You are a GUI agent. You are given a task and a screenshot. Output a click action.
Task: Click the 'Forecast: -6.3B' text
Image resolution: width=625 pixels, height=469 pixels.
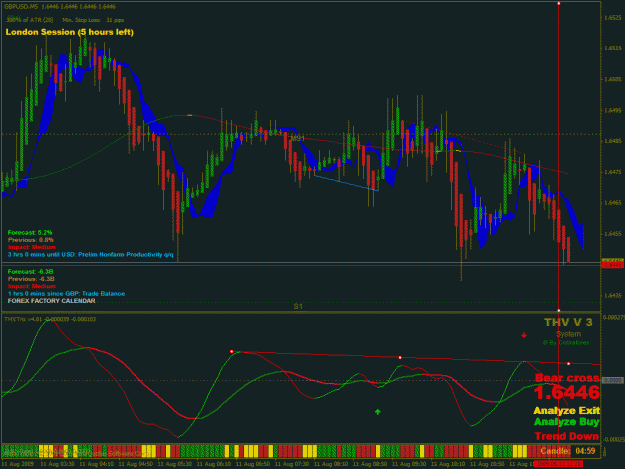tap(30, 272)
